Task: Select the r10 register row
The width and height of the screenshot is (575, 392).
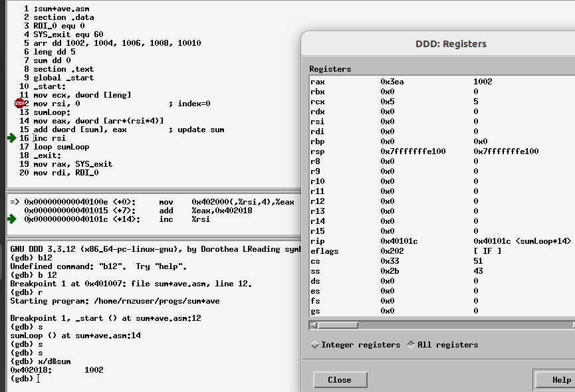Action: point(442,181)
